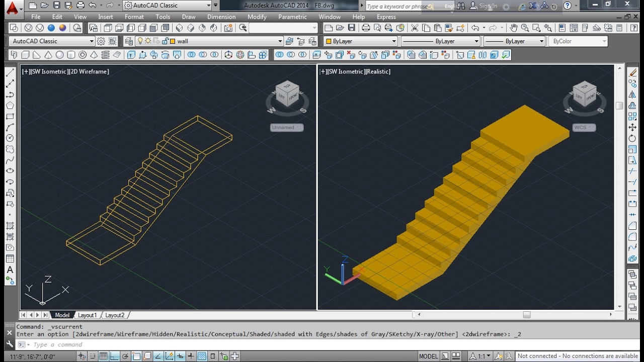Open the Layer Properties Manager
The width and height of the screenshot is (644, 362).
[129, 41]
